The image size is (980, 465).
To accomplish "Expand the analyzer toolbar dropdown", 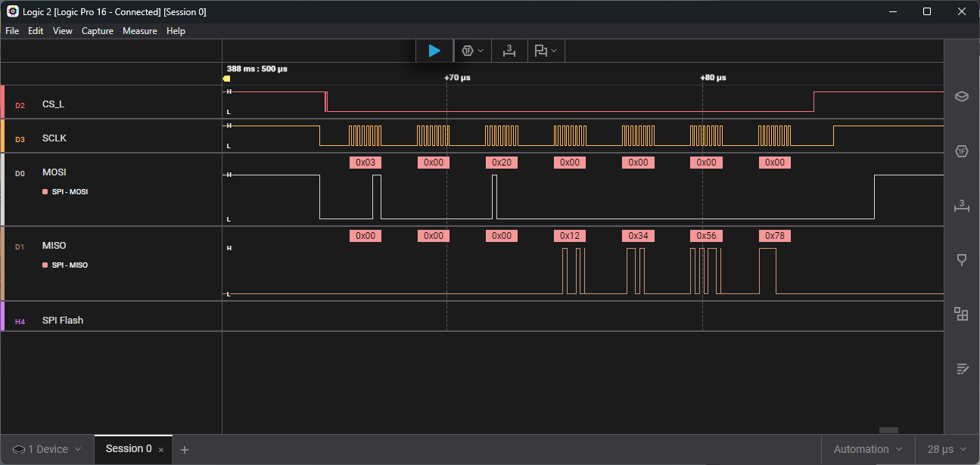I will pos(473,51).
